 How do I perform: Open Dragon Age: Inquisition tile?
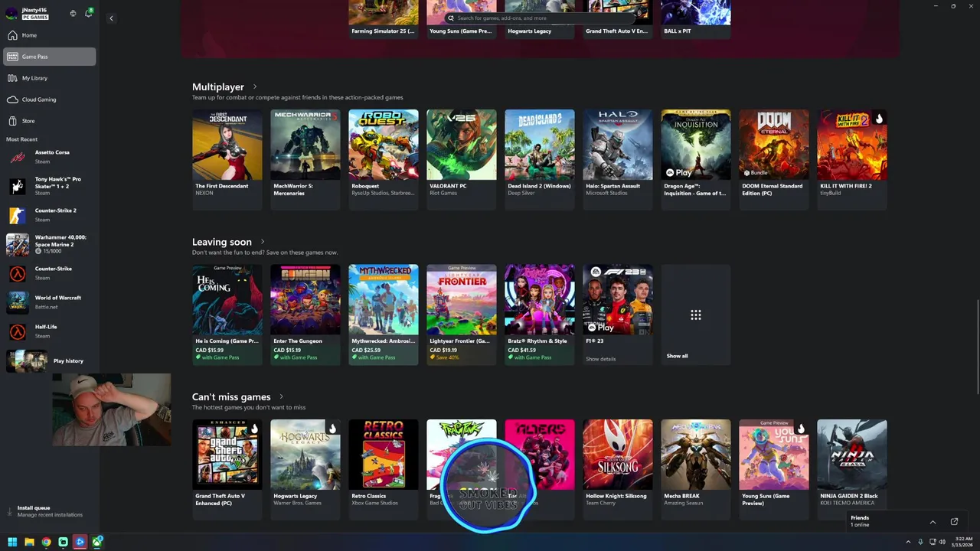(695, 159)
